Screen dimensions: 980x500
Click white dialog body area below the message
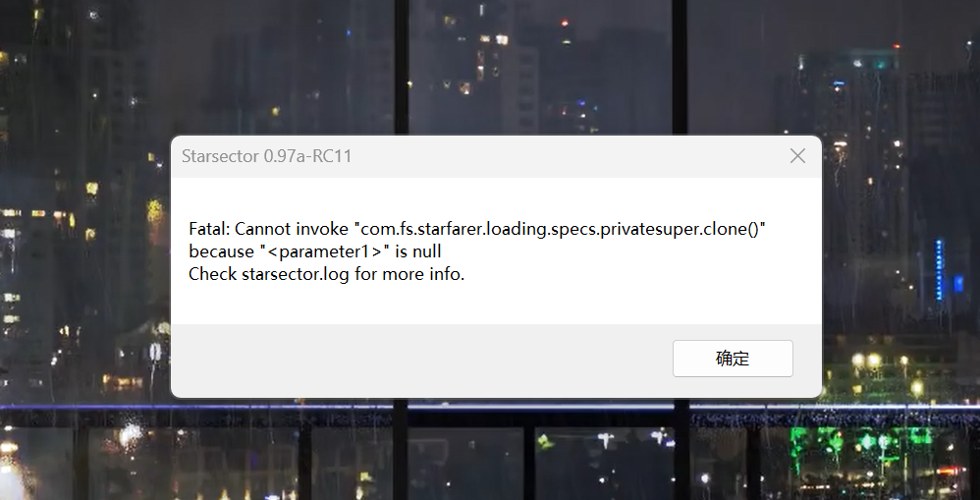(496, 304)
